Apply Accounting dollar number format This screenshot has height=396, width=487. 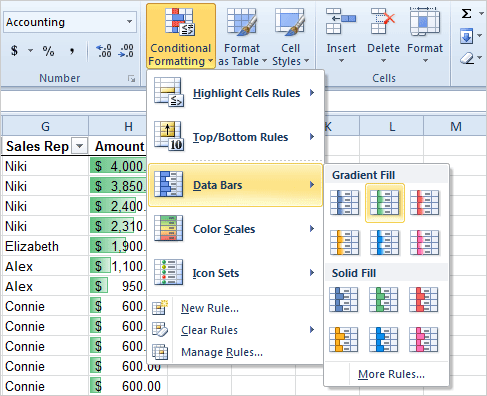(14, 51)
